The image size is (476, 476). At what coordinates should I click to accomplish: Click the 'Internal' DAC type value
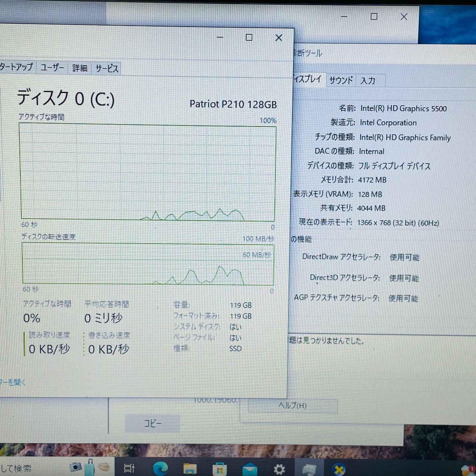[372, 151]
